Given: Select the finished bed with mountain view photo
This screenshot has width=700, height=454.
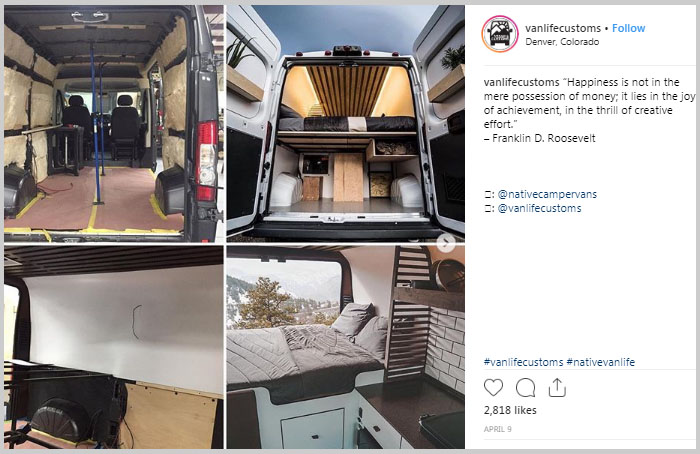Looking at the screenshot, I should click(346, 347).
